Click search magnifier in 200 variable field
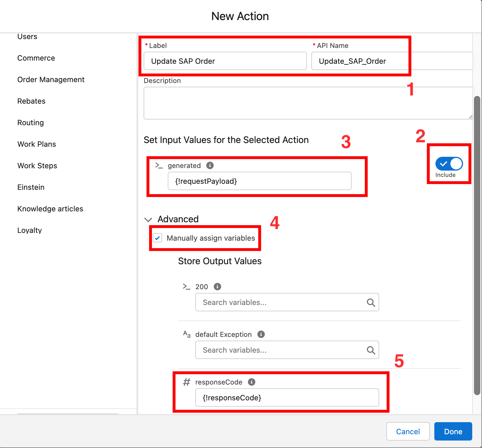The image size is (482, 448). (371, 302)
